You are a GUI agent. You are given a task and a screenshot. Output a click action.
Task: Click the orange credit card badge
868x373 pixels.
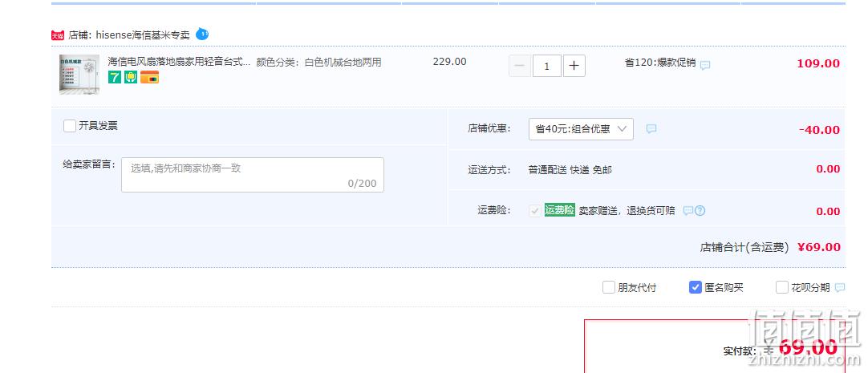[x=149, y=78]
